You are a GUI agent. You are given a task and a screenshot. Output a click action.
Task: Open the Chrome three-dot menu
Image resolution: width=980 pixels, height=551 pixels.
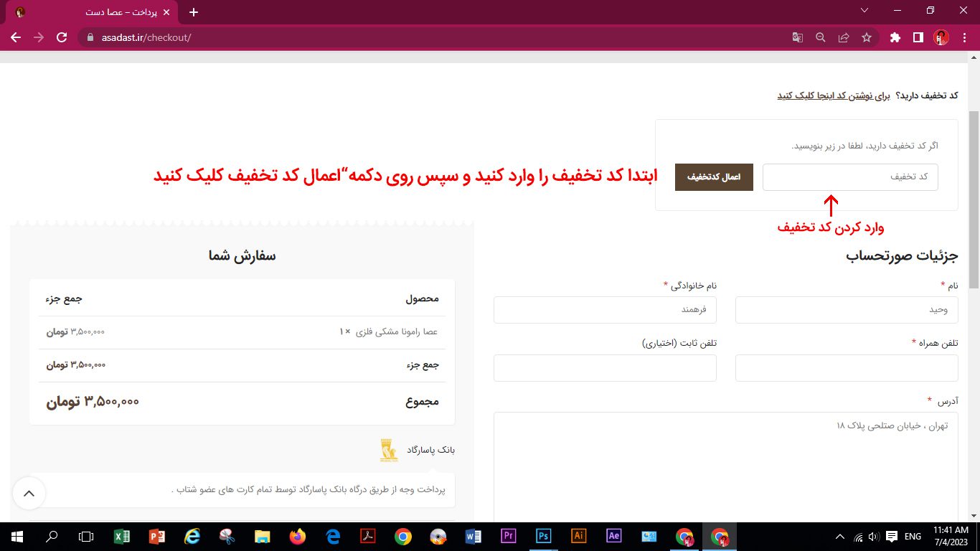click(963, 37)
